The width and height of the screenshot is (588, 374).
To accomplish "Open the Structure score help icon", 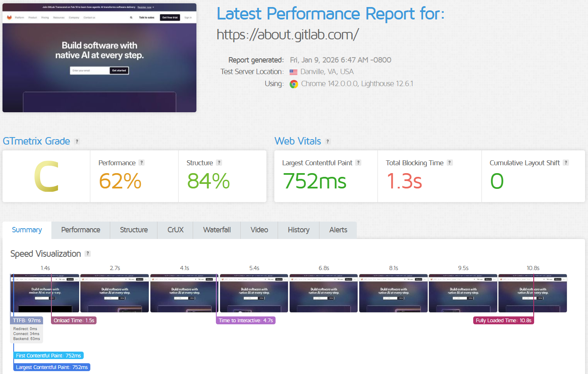I will pos(219,163).
